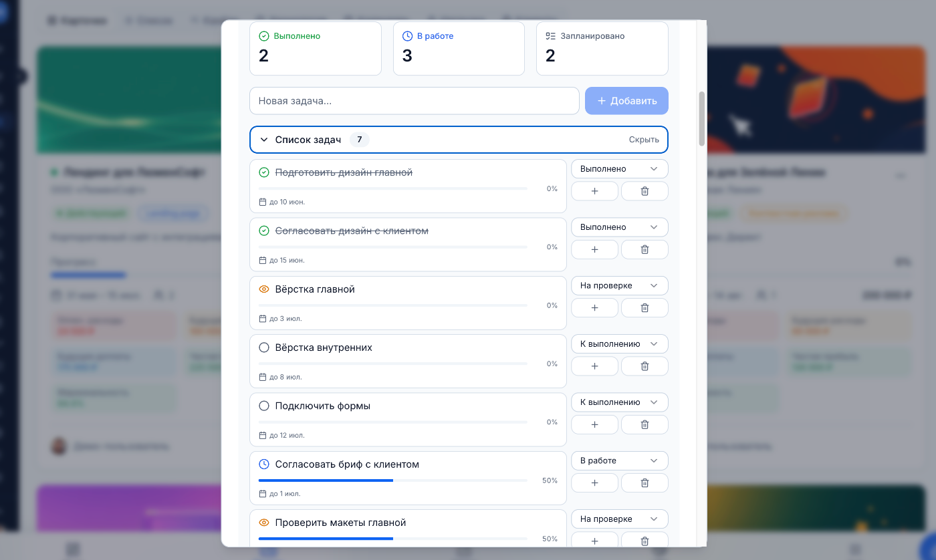
Task: Open the Запланировано summary card
Action: point(602,49)
